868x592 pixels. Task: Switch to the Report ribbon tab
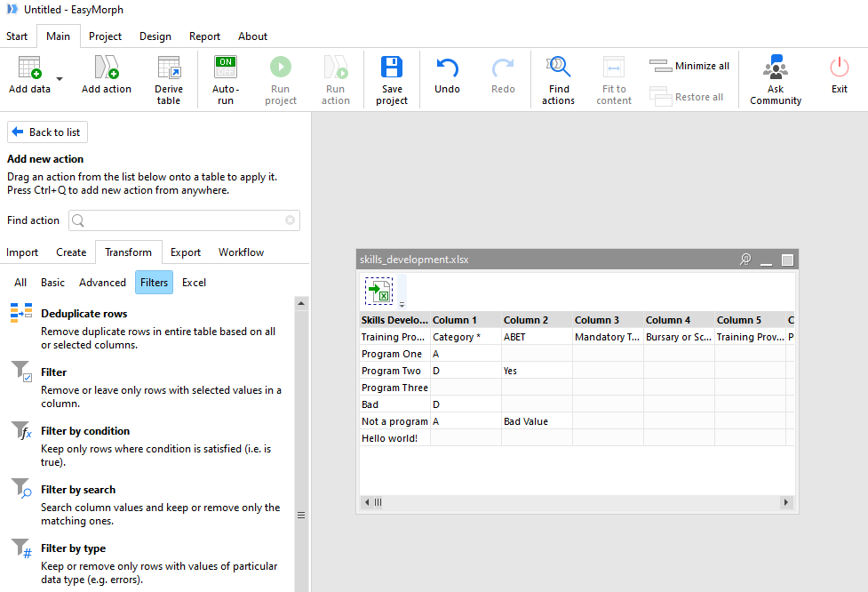(205, 36)
